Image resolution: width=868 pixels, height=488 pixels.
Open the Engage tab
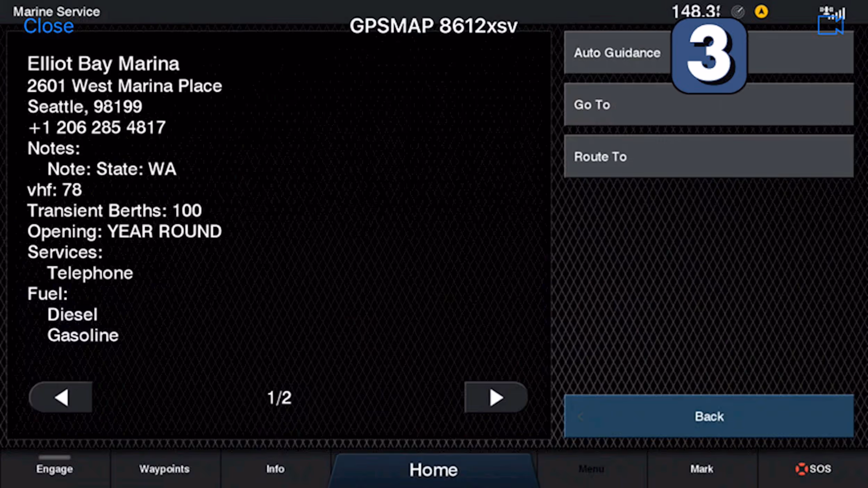tap(55, 469)
